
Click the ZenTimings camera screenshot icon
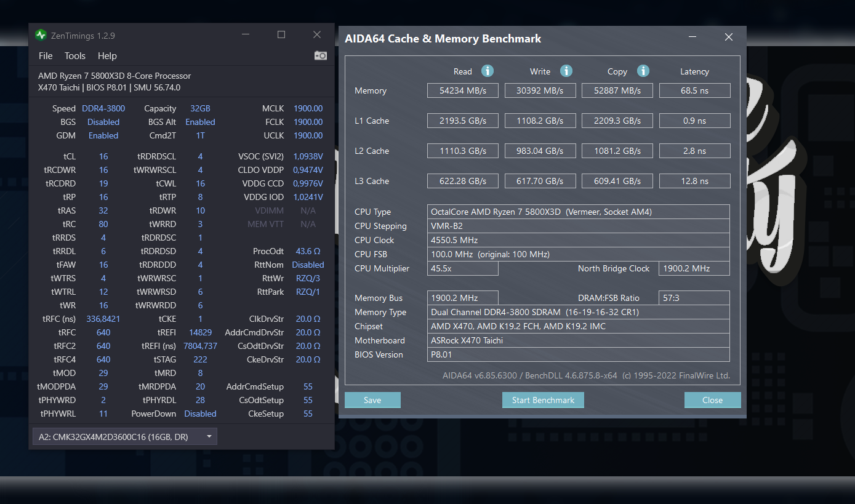point(320,55)
